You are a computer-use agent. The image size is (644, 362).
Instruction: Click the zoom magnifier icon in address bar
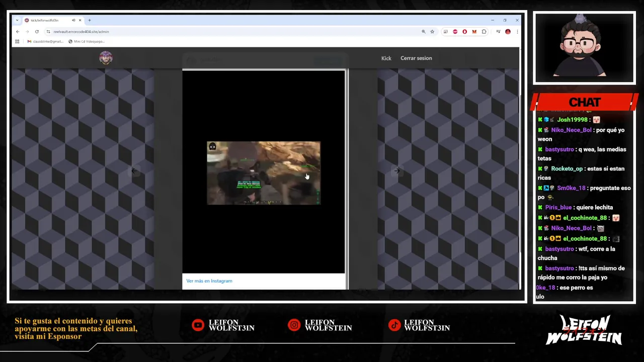click(424, 31)
